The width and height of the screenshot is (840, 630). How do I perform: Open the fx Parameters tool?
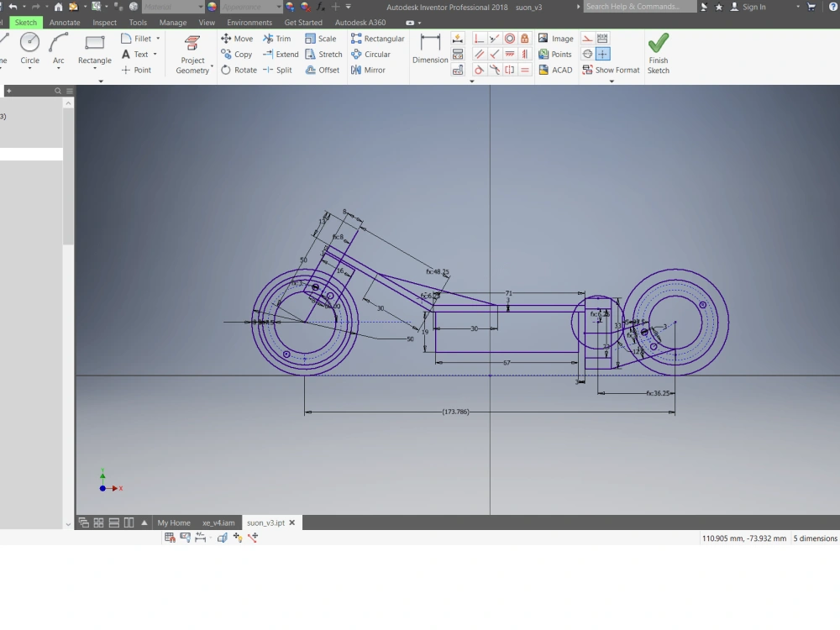coord(320,7)
